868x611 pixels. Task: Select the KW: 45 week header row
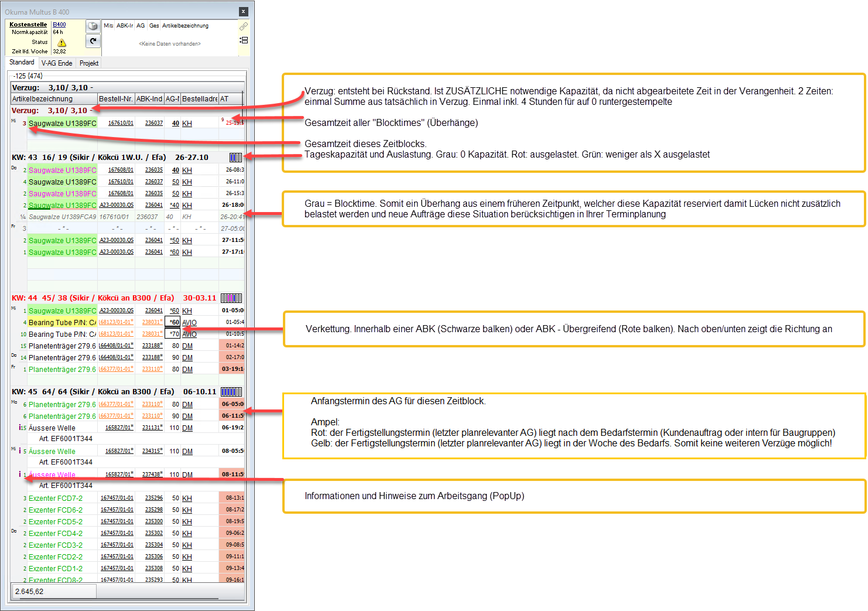[x=127, y=392]
